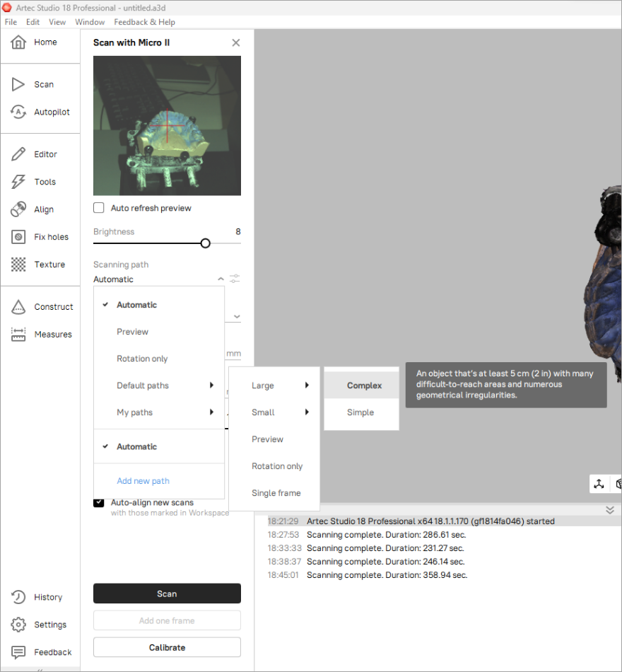Open the Texture panel
Screen dimensions: 622x672
pos(37,265)
